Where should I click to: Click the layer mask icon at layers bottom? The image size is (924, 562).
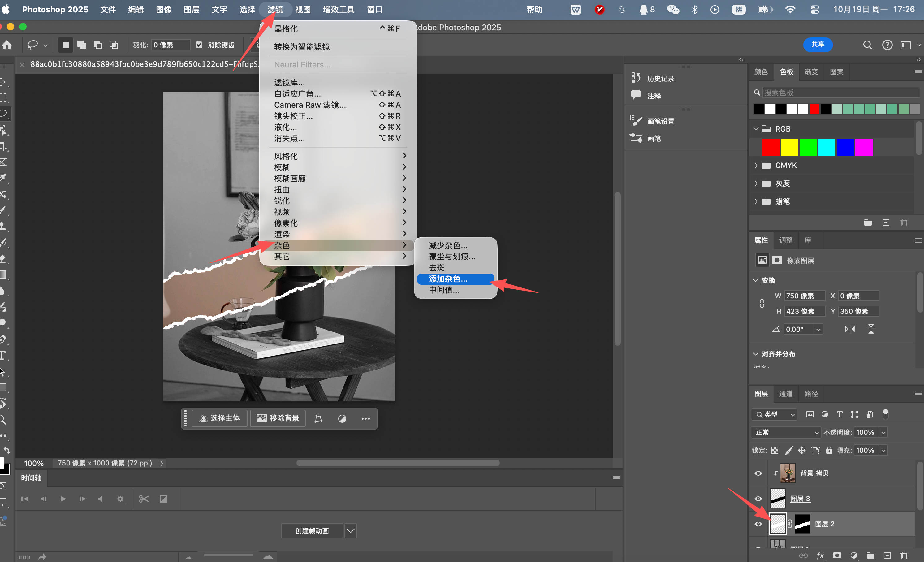click(x=837, y=555)
